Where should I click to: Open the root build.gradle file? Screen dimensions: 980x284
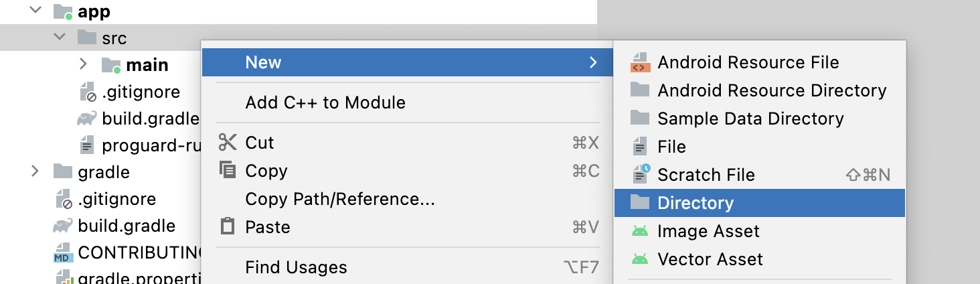[x=127, y=226]
